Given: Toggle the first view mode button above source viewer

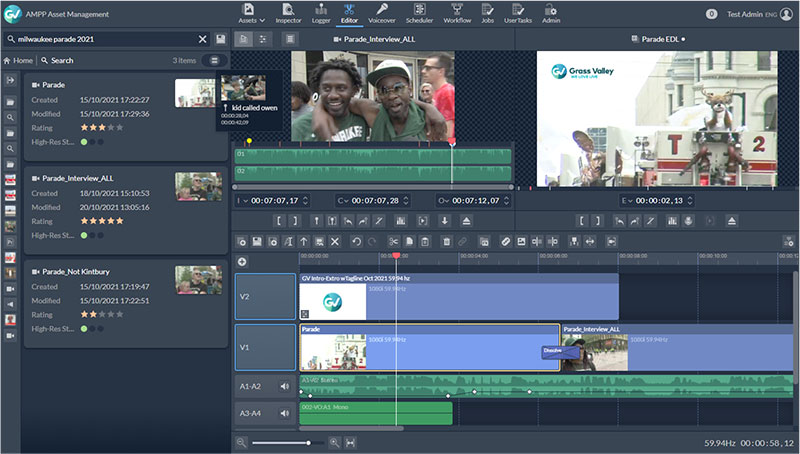Looking at the screenshot, I should [243, 39].
